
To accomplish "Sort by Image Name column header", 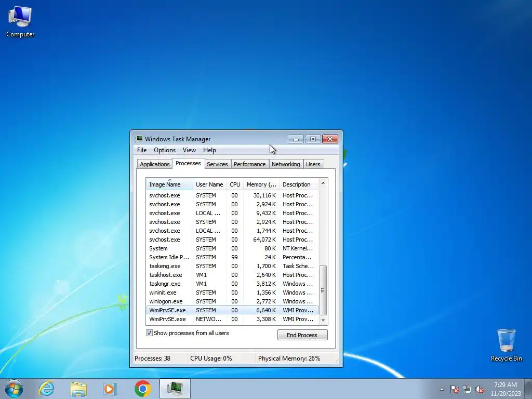I will click(x=170, y=184).
